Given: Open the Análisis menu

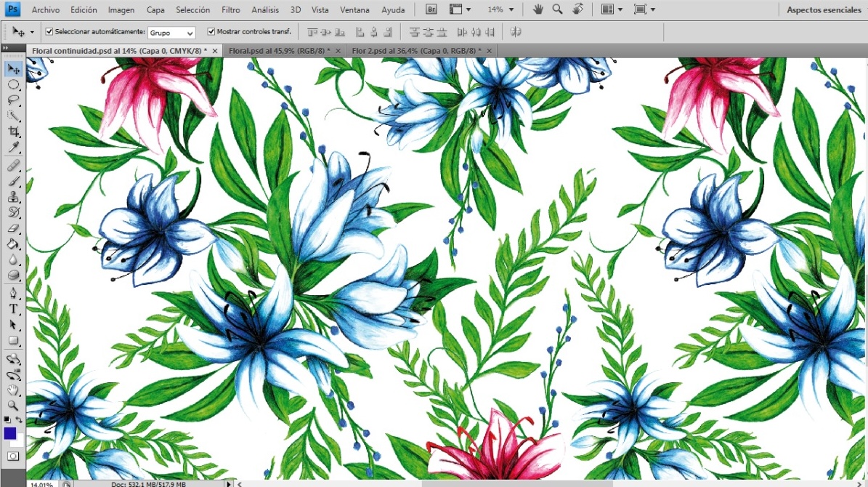Looking at the screenshot, I should click(265, 10).
